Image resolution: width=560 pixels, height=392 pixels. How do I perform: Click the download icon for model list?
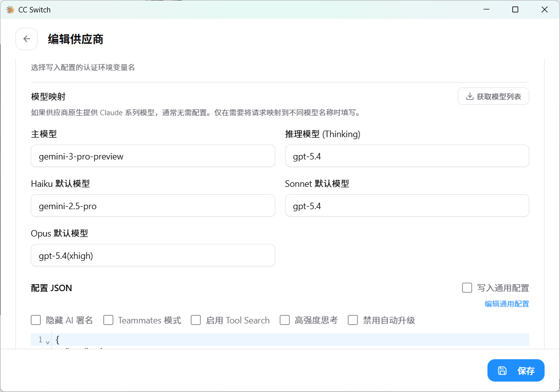pyautogui.click(x=470, y=96)
